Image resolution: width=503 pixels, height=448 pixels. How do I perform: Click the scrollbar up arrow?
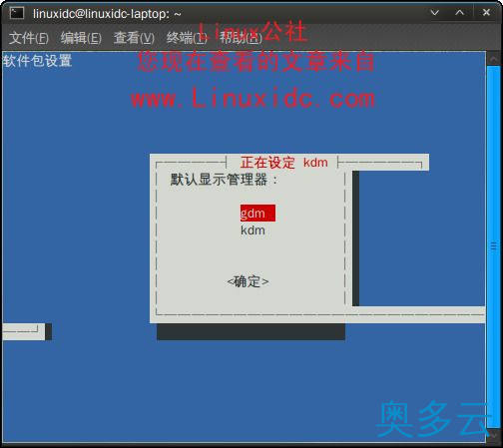[x=494, y=59]
